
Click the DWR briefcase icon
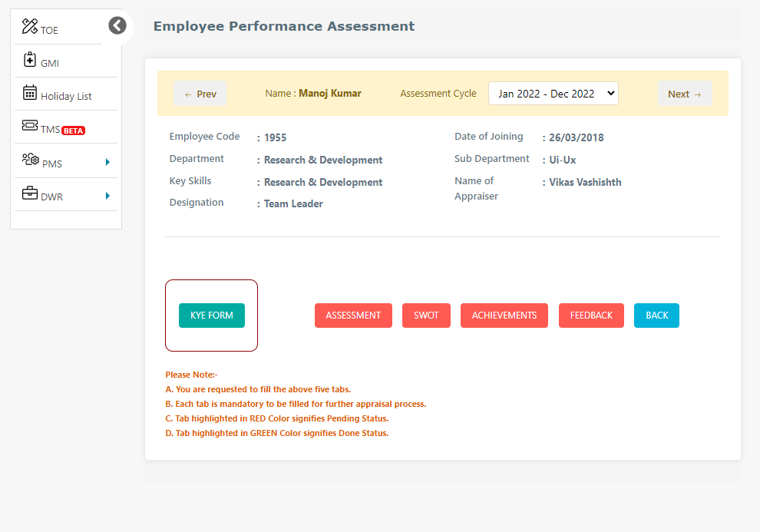pos(28,194)
